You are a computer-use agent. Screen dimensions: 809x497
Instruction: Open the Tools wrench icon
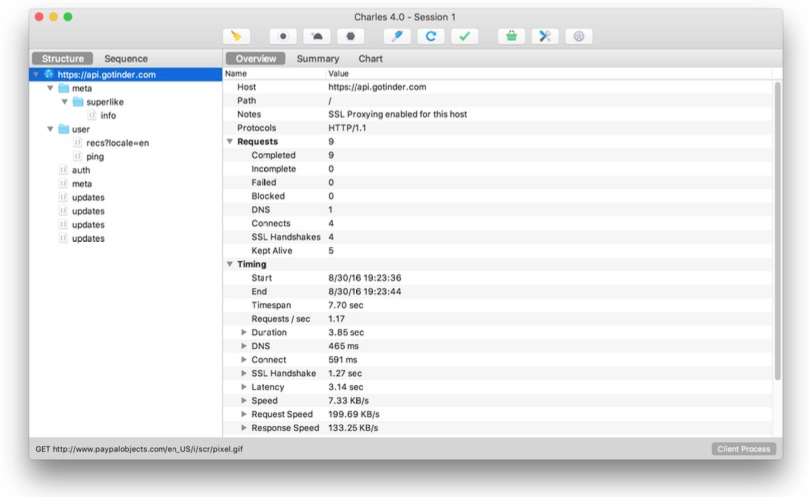(x=545, y=36)
